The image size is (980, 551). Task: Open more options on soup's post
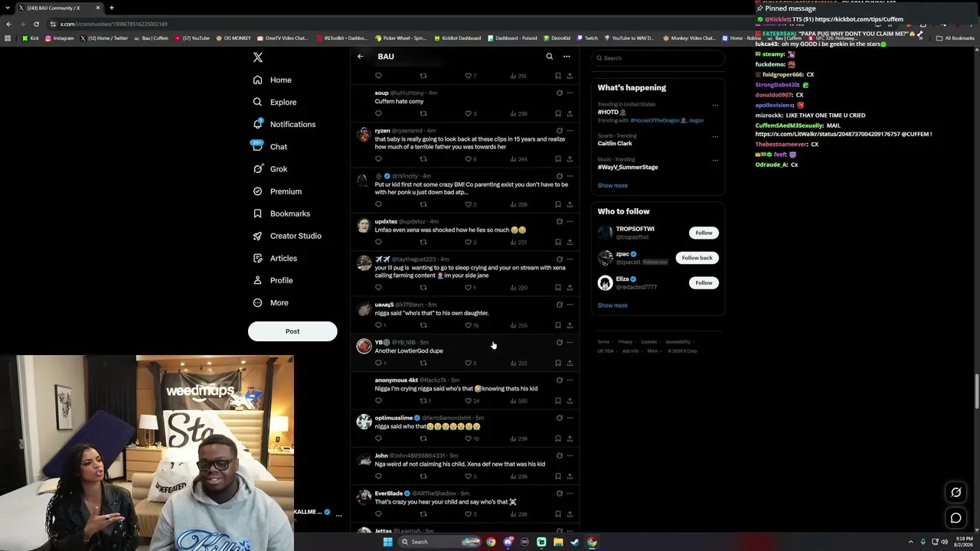pos(570,93)
